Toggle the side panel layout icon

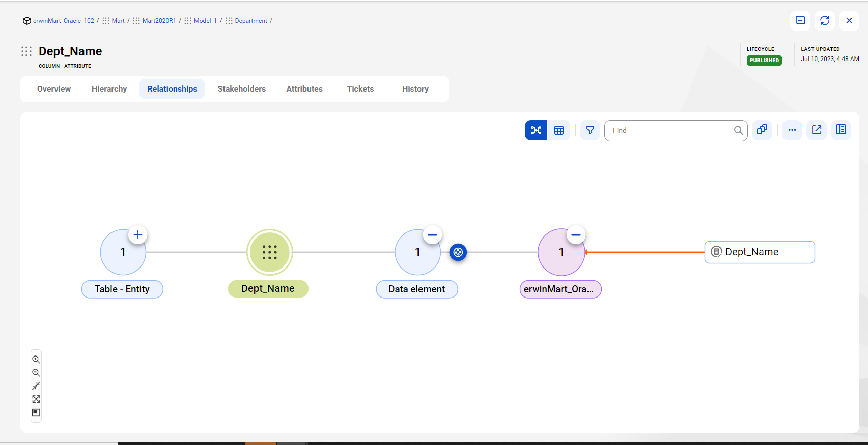pyautogui.click(x=841, y=130)
